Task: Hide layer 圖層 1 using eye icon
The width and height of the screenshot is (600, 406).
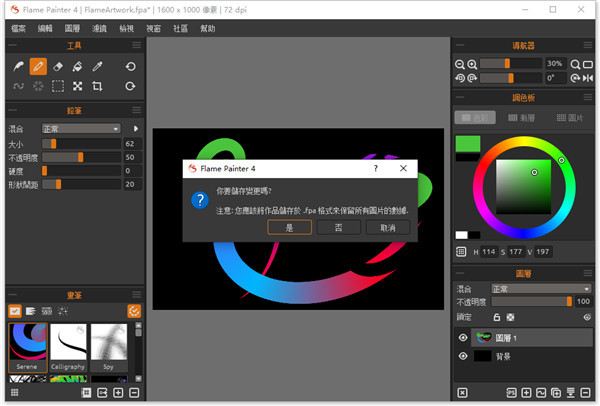Action: [463, 338]
